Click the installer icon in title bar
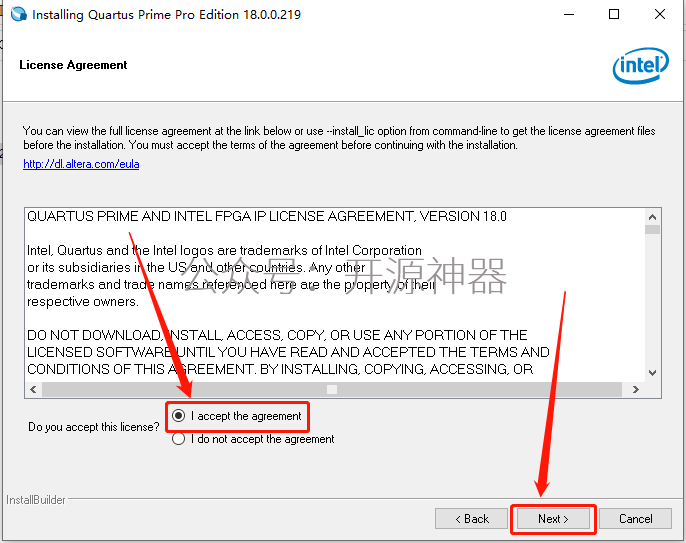The height and width of the screenshot is (543, 686). click(18, 14)
